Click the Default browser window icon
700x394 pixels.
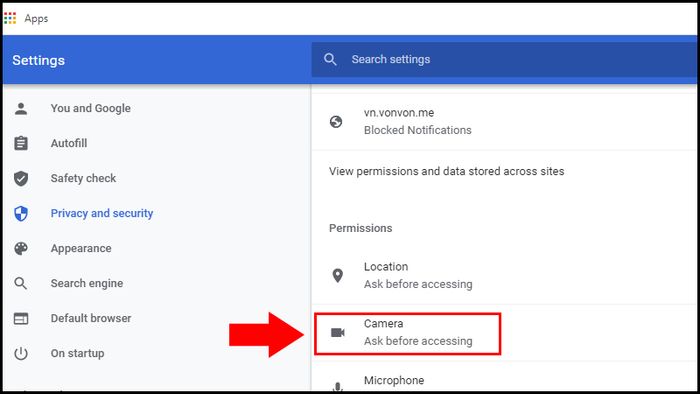[21, 319]
